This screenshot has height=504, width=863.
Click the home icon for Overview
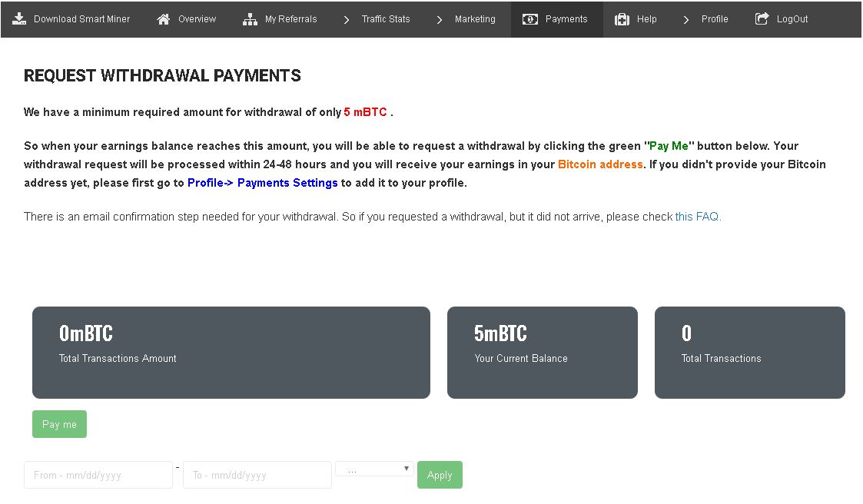tap(164, 18)
